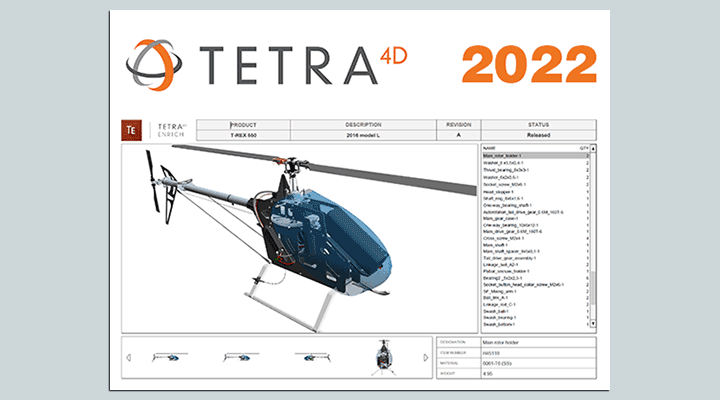Viewport: 720px width, 400px height.
Task: Click the DESCRIPTION column header
Action: tap(363, 125)
